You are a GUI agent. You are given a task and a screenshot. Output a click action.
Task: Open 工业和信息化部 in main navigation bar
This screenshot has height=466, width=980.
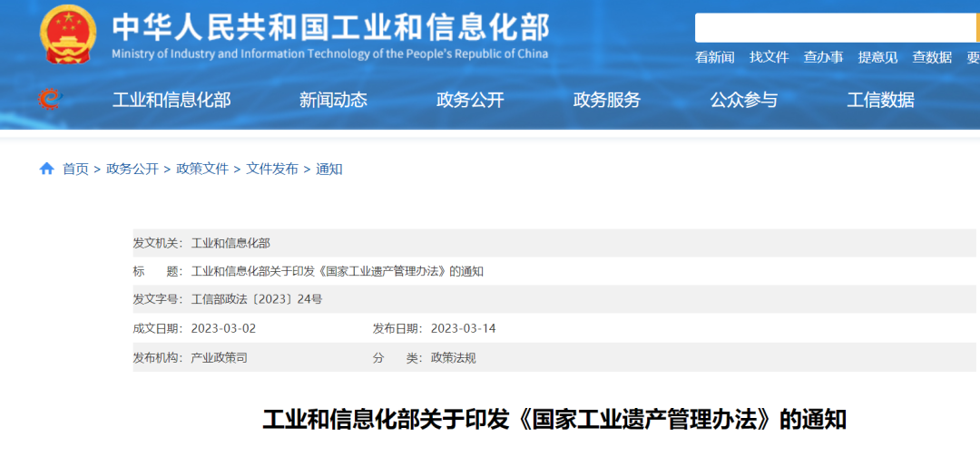[x=171, y=100]
